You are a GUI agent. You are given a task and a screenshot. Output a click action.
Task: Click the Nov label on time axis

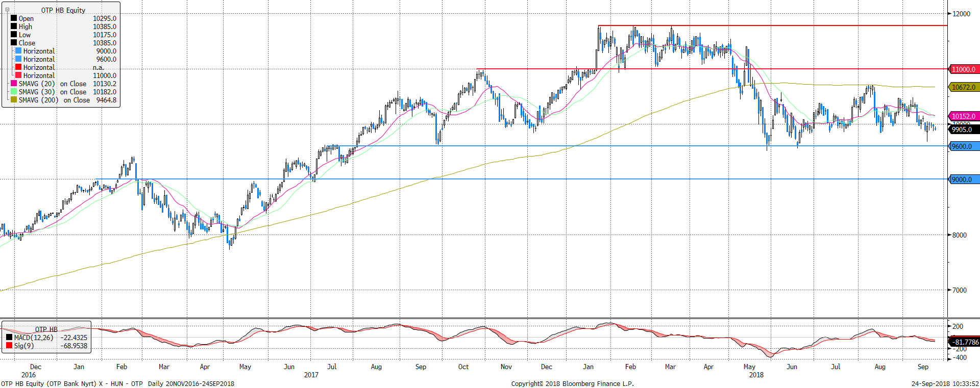pos(506,367)
